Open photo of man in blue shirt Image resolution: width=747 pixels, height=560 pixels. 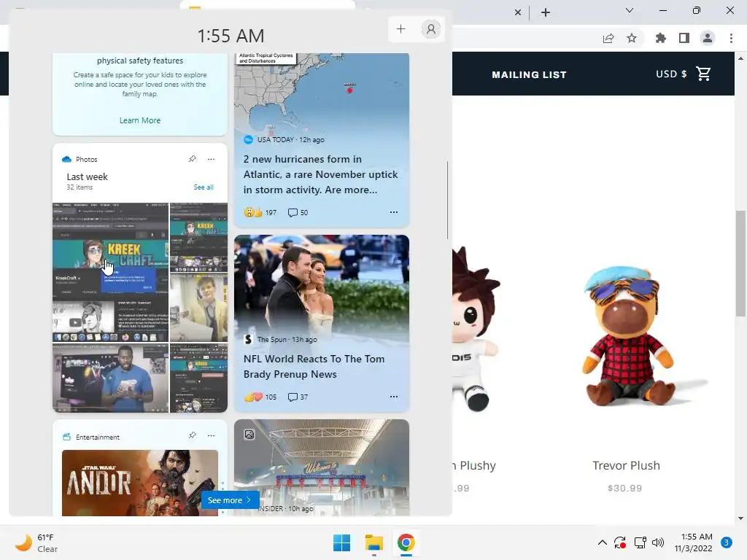[111, 378]
